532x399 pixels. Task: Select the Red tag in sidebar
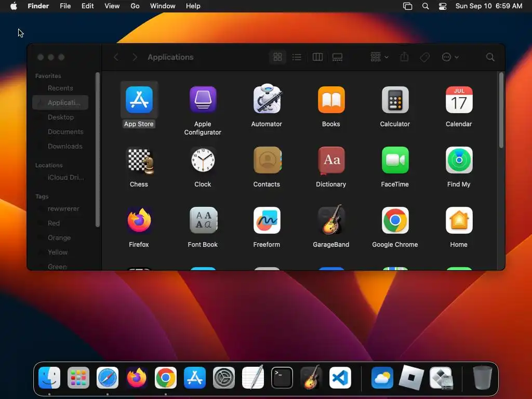click(60, 223)
